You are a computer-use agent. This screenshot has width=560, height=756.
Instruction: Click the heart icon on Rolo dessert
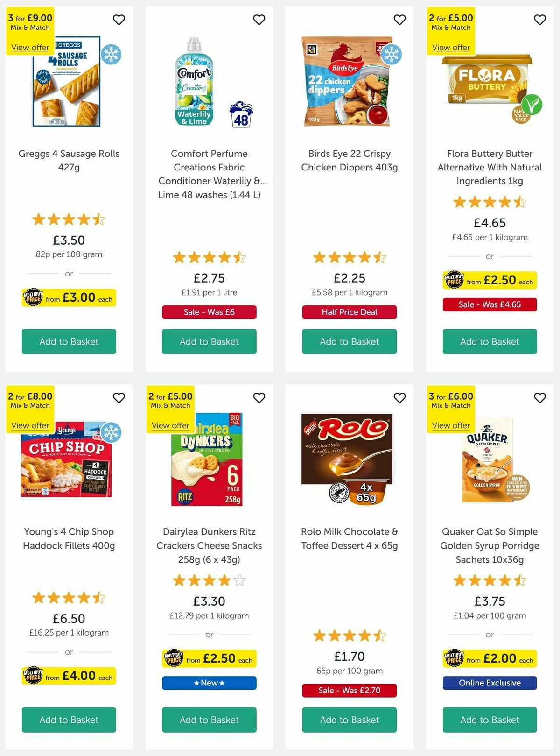(x=399, y=398)
